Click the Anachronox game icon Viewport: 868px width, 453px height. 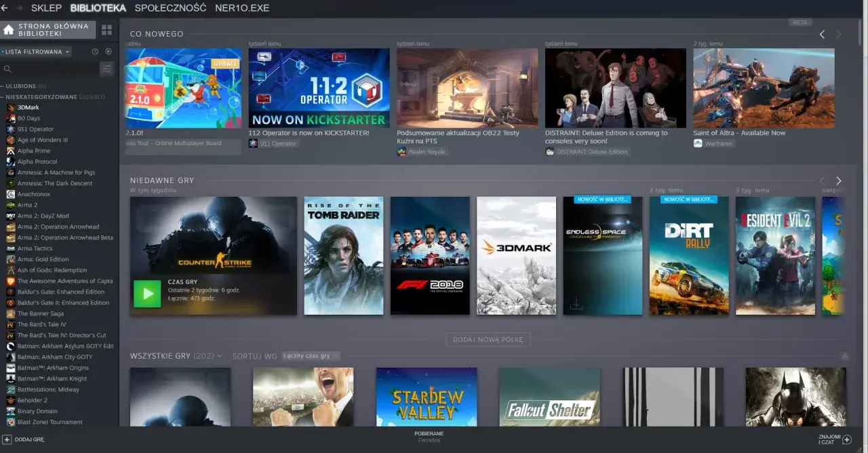(x=11, y=194)
